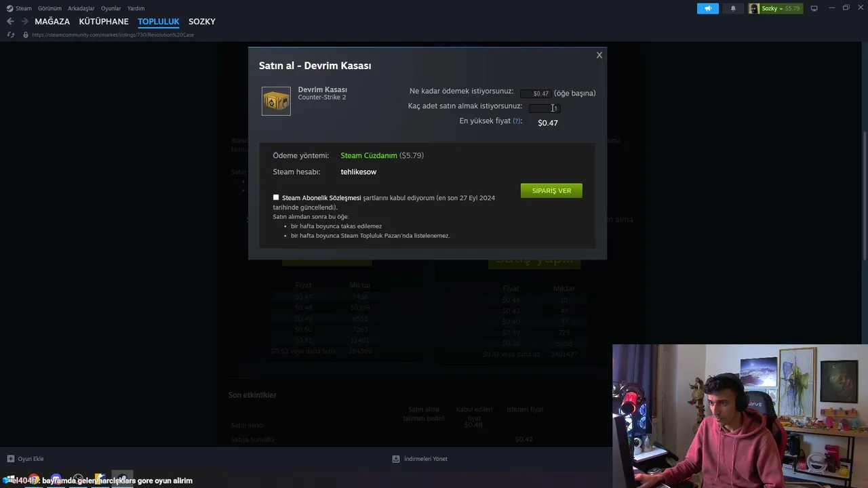Image resolution: width=868 pixels, height=488 pixels.
Task: Click the Oyun Ekle plus icon
Action: pos(11,459)
